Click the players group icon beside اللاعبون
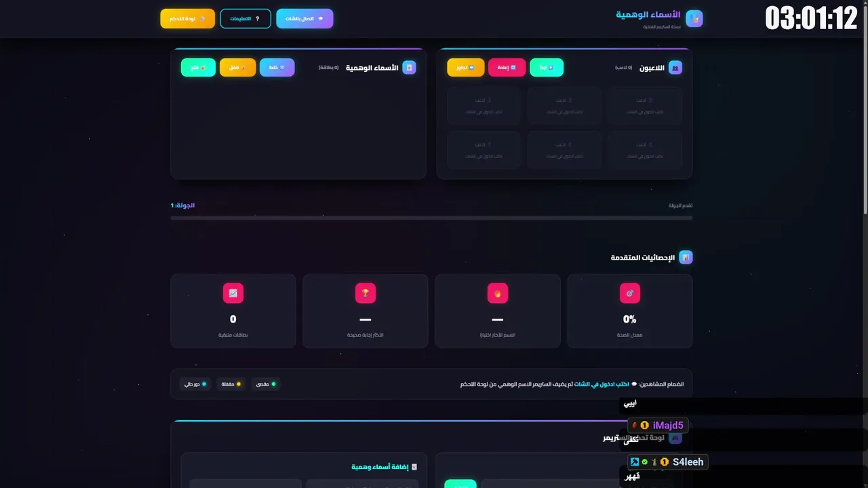The image size is (868, 488). [675, 68]
